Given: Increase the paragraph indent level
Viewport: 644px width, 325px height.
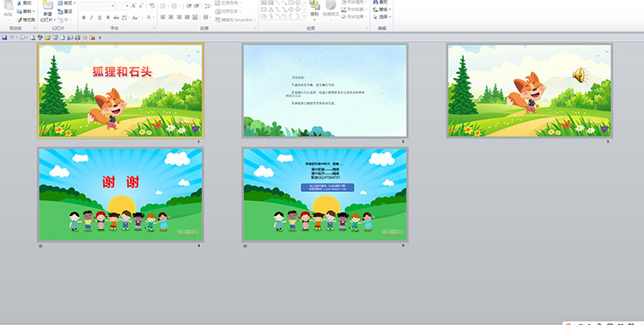Looking at the screenshot, I should click(197, 6).
